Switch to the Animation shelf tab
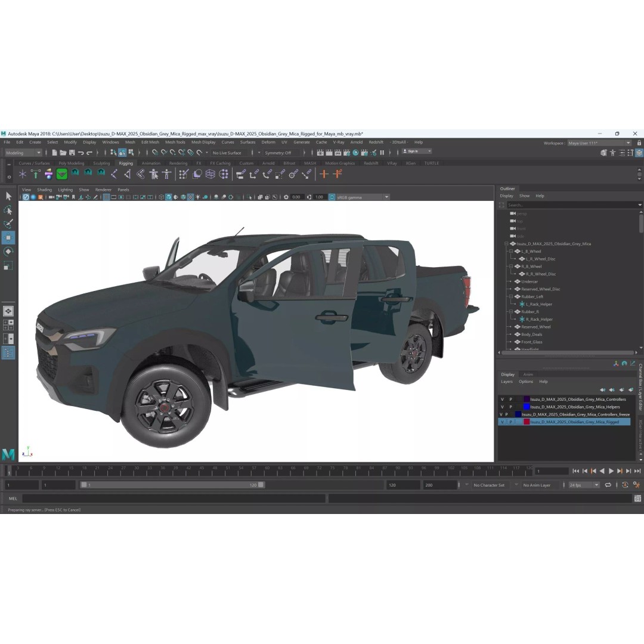The width and height of the screenshot is (644, 644). tap(151, 163)
